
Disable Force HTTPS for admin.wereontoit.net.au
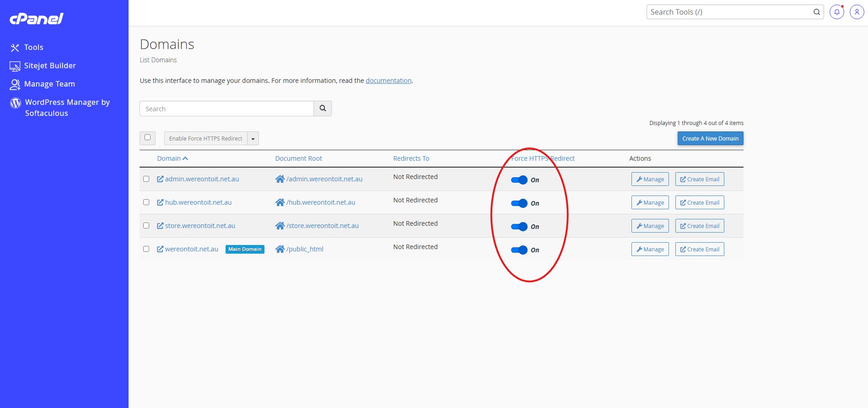519,180
